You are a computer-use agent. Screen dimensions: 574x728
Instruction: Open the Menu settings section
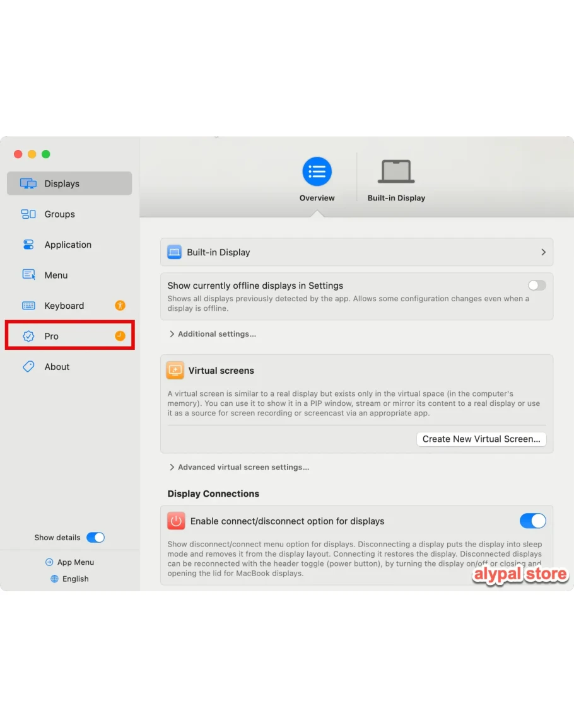[69, 275]
